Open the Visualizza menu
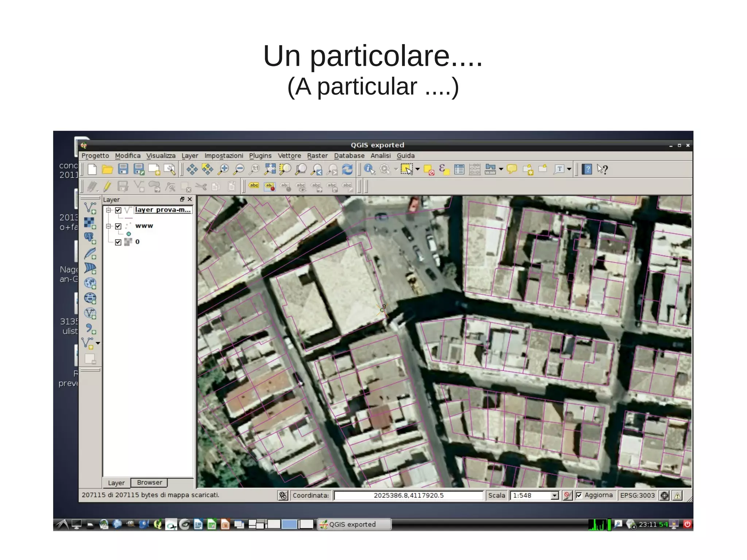The image size is (747, 560). [161, 156]
